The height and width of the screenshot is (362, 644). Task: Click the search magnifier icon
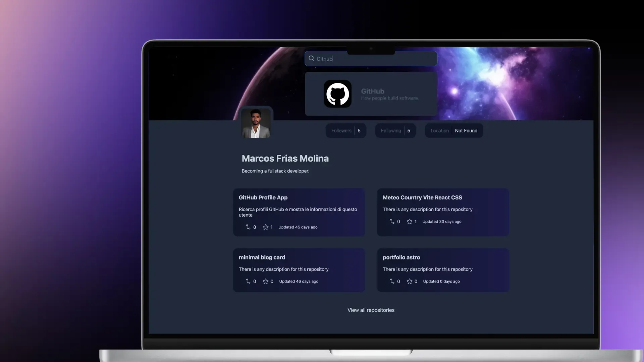pos(311,58)
